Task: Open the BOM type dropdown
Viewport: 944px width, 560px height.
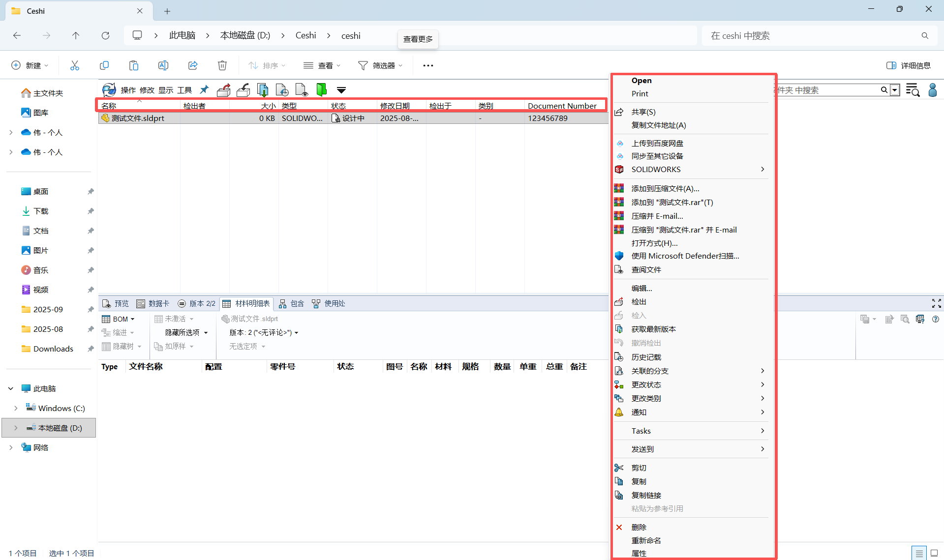Action: [x=119, y=319]
